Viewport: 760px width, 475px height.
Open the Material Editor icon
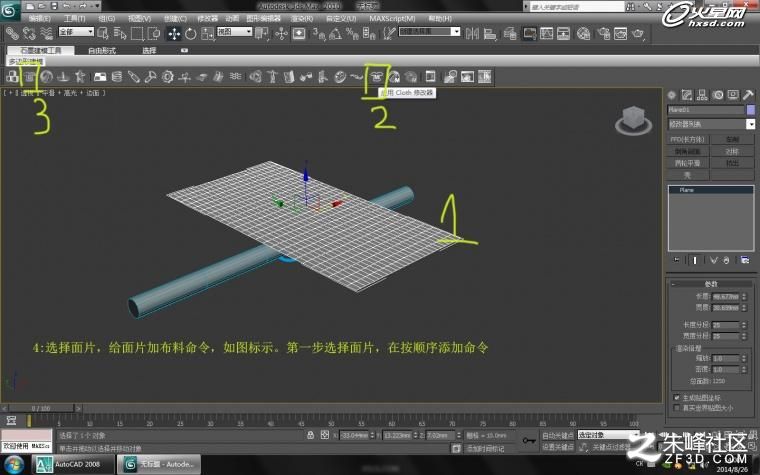[x=584, y=33]
